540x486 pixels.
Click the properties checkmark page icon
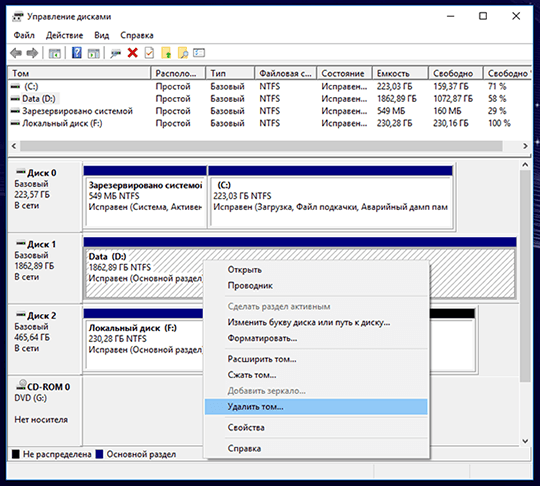click(x=149, y=53)
